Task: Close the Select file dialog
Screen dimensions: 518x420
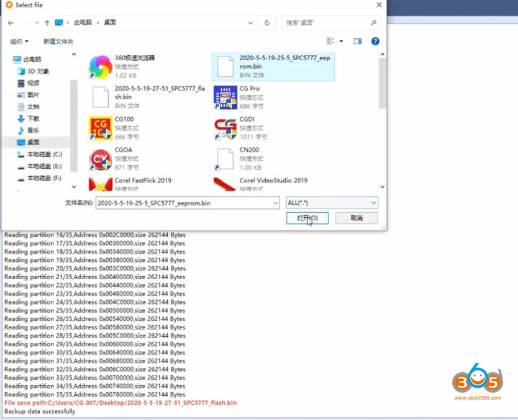Action: click(379, 5)
